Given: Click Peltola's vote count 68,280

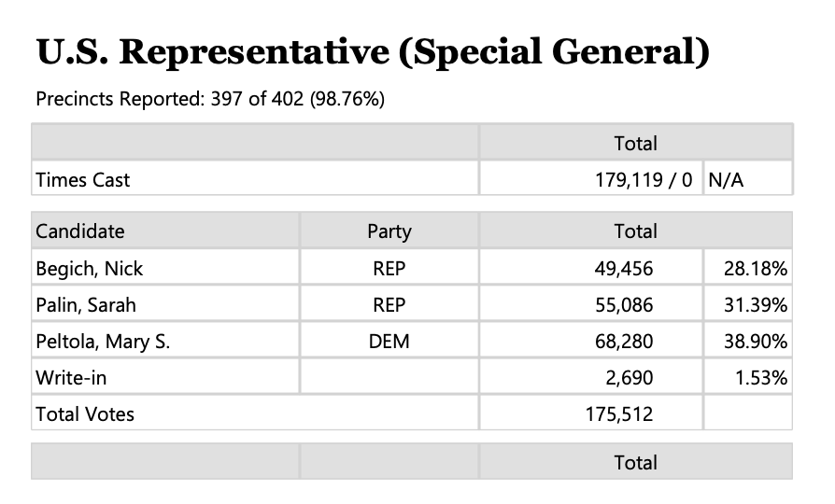Looking at the screenshot, I should pyautogui.click(x=624, y=342).
